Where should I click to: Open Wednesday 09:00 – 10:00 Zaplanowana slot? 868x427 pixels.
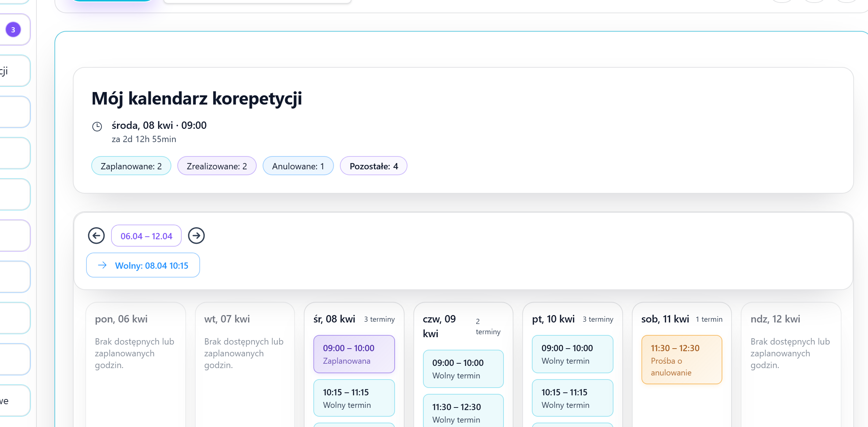tap(354, 354)
